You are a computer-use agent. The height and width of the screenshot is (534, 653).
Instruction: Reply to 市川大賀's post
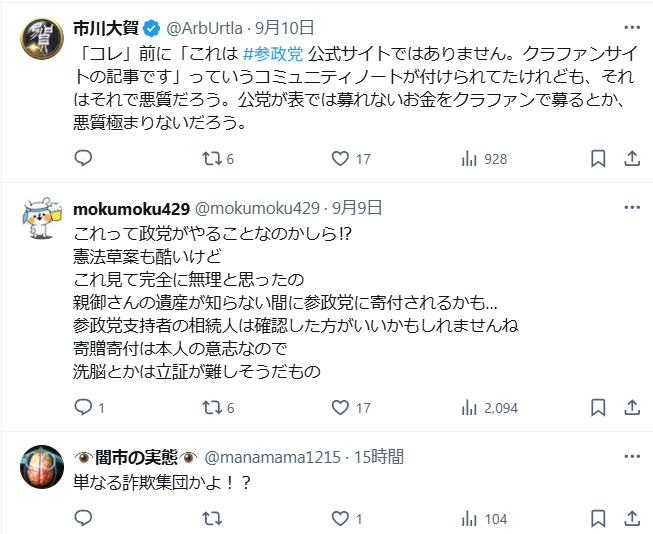84,159
